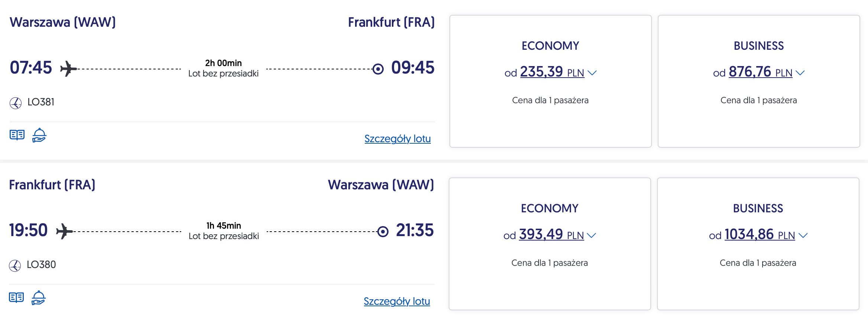This screenshot has width=868, height=320.
Task: Click the airplane icon next to 07:45 departure
Action: click(x=68, y=69)
